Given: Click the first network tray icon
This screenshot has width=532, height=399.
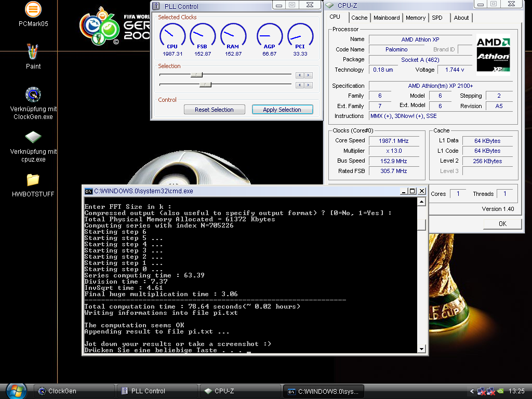Looking at the screenshot, I should click(x=481, y=392).
